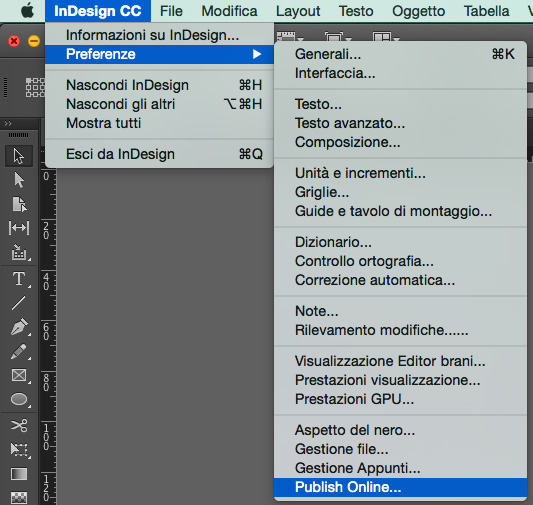Select the Type tool
The width and height of the screenshot is (533, 505).
19,279
